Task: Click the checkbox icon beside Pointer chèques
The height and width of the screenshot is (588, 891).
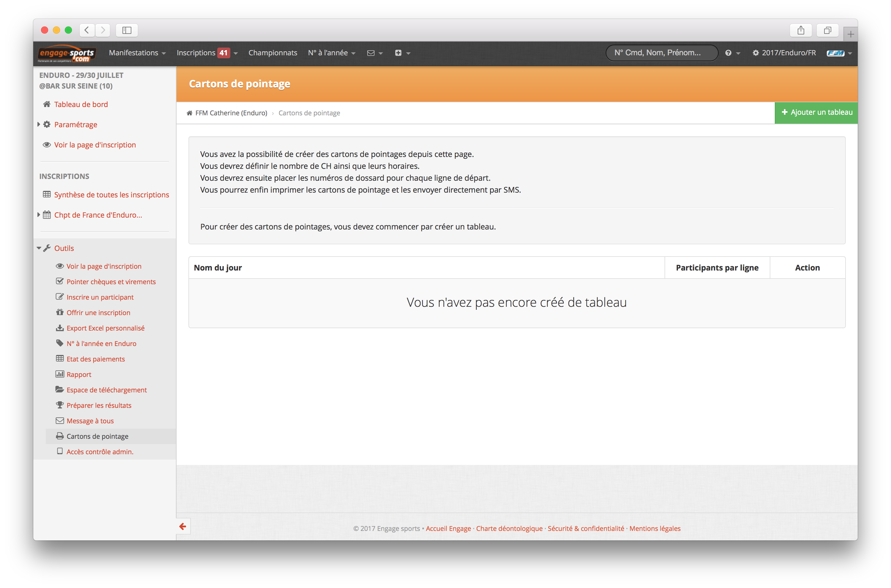Action: [x=60, y=281]
